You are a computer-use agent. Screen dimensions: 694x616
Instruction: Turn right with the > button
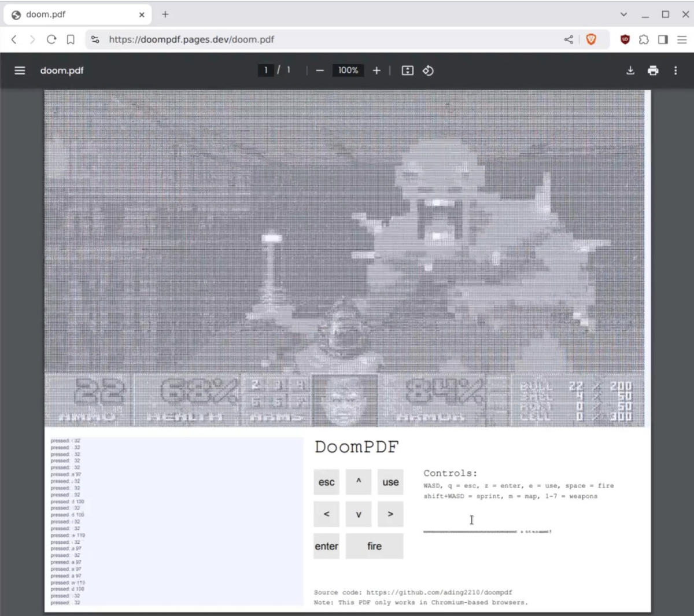click(x=390, y=514)
